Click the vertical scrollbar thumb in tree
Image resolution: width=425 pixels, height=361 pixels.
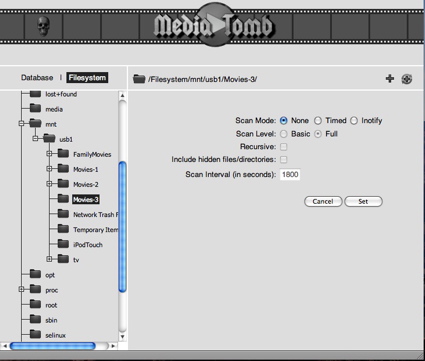tap(123, 227)
